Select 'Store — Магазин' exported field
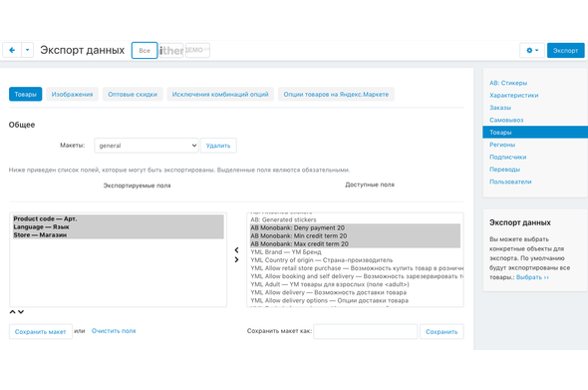The height and width of the screenshot is (390, 588). (x=119, y=235)
